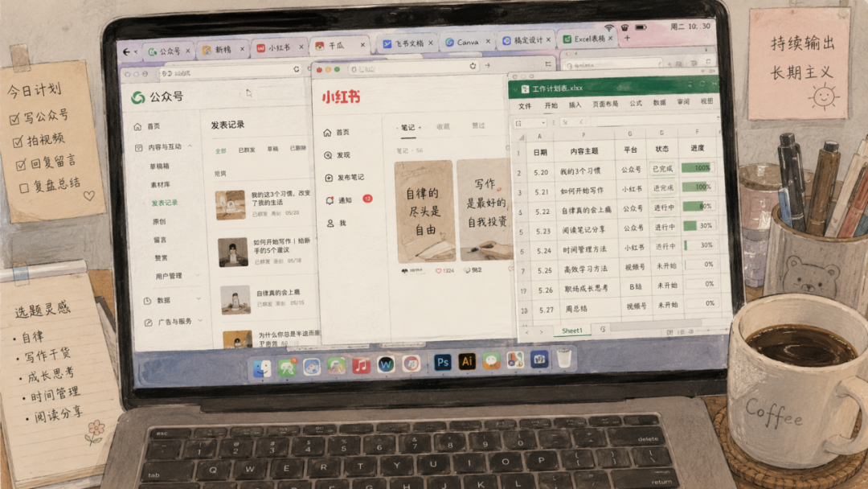This screenshot has width=868, height=489.
Task: Click the 发现 search icon in 小红书
Action: [x=328, y=155]
